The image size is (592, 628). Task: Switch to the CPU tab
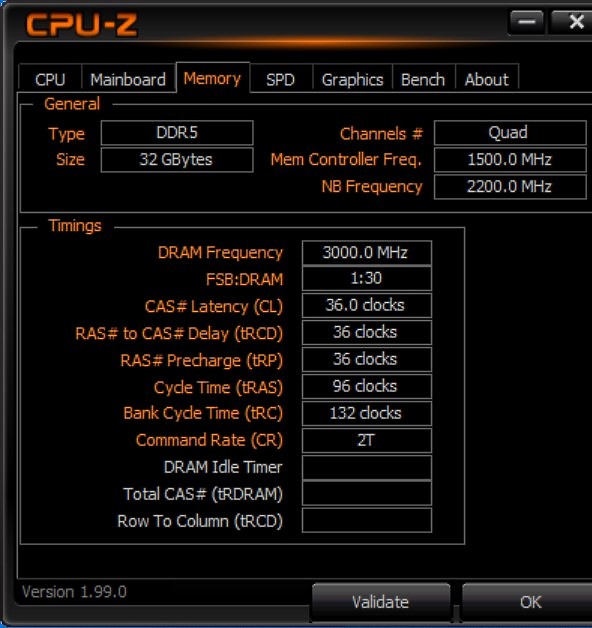50,79
